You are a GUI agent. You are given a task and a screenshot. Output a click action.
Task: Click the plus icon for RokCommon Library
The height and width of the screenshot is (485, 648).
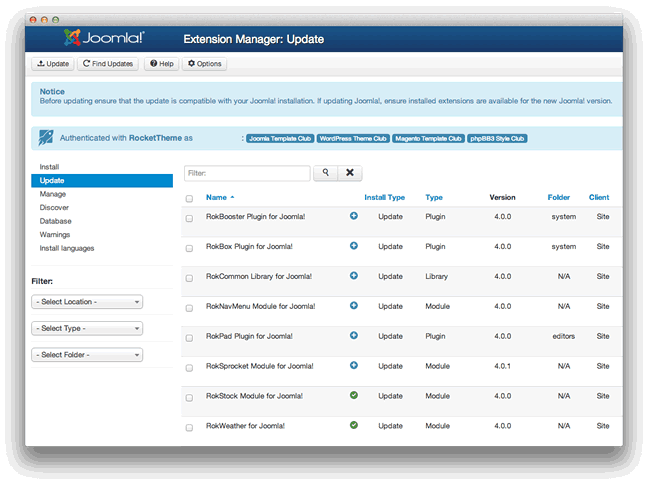pos(354,275)
